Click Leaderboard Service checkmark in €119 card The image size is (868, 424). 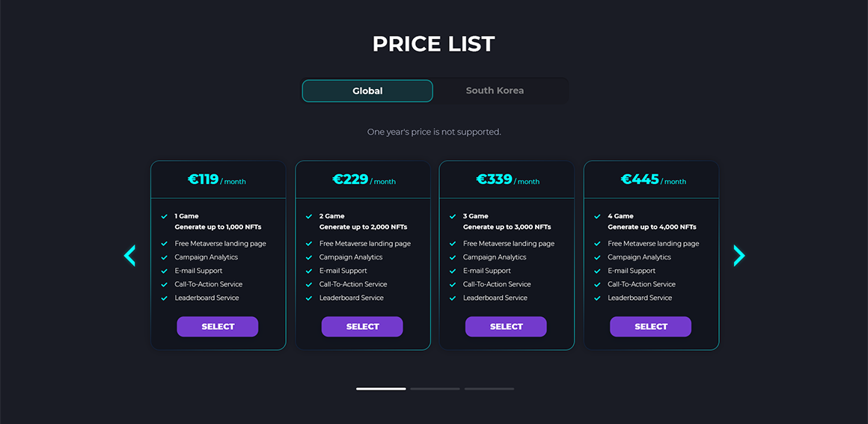pyautogui.click(x=164, y=298)
